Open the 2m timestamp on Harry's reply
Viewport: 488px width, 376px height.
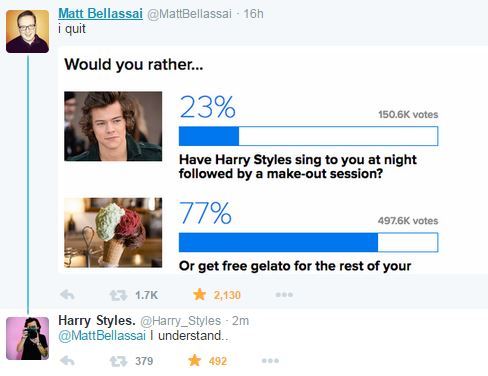tap(240, 321)
